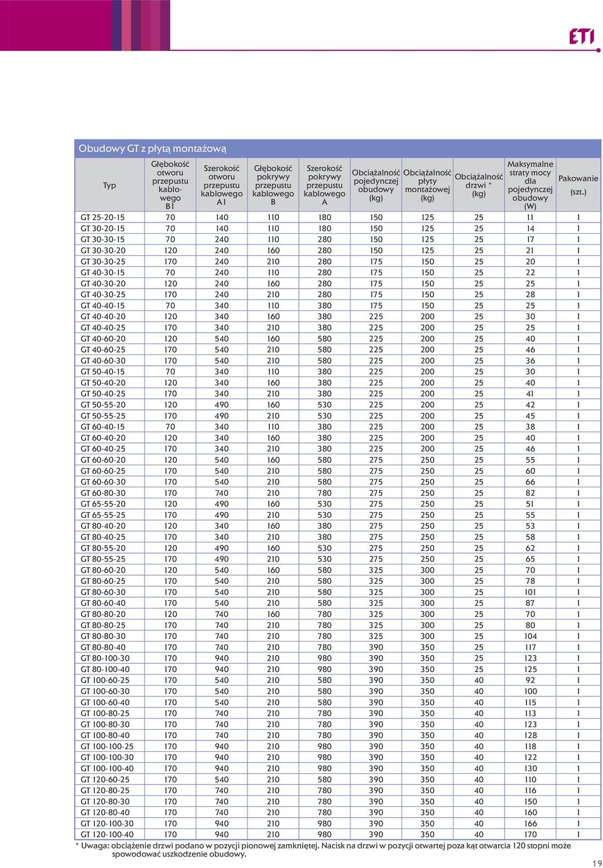Screen dimensions: 603x868
Task: Select row label 'GT 80-60-20'
Action: pos(103,570)
